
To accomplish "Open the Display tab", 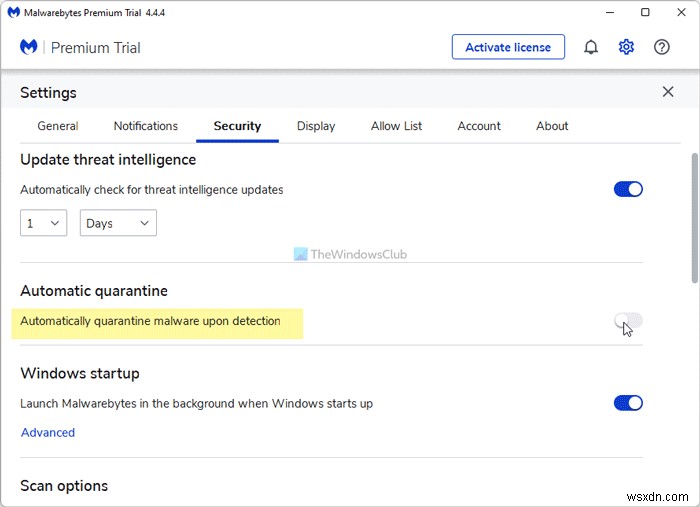I will click(x=316, y=126).
